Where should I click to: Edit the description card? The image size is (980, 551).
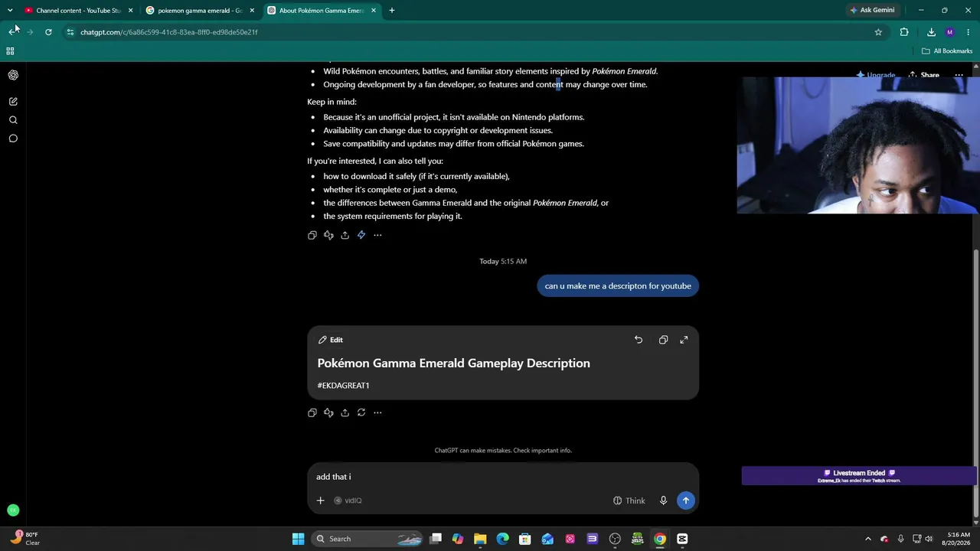331,340
